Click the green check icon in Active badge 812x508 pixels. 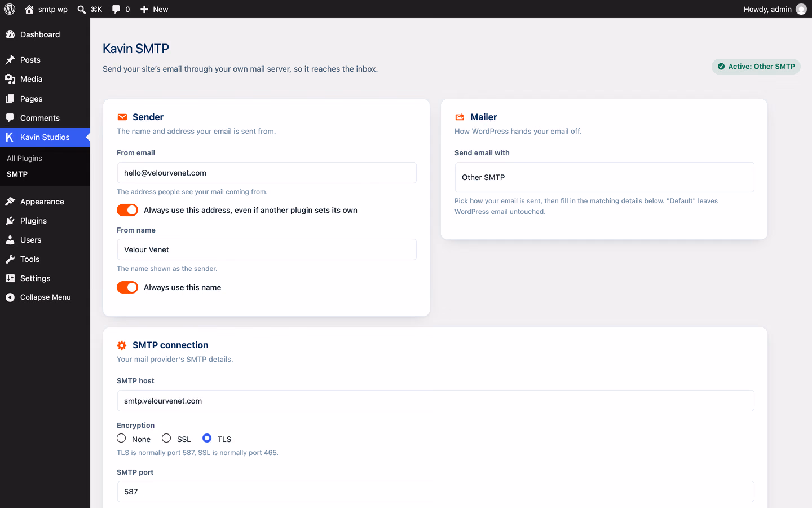pos(721,67)
